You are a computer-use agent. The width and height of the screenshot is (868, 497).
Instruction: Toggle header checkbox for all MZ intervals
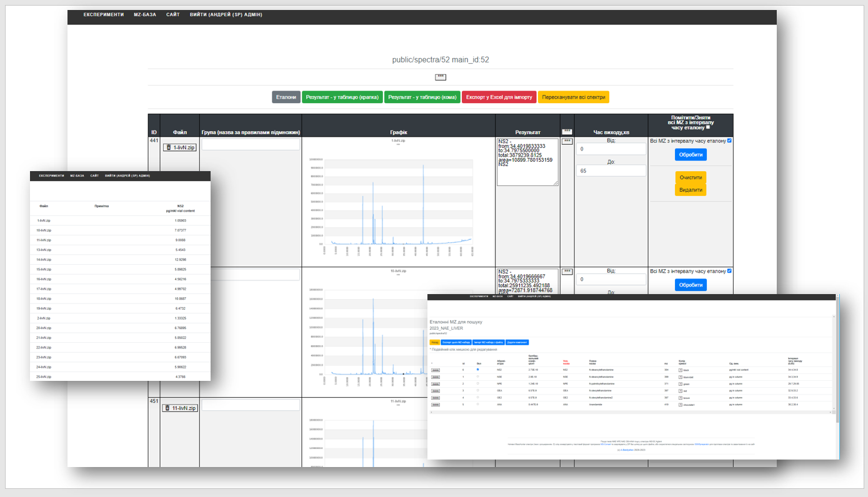pyautogui.click(x=708, y=127)
